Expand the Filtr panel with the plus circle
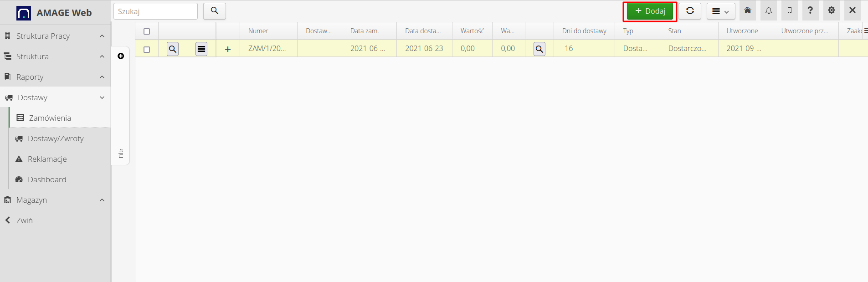The width and height of the screenshot is (868, 282). point(121,56)
